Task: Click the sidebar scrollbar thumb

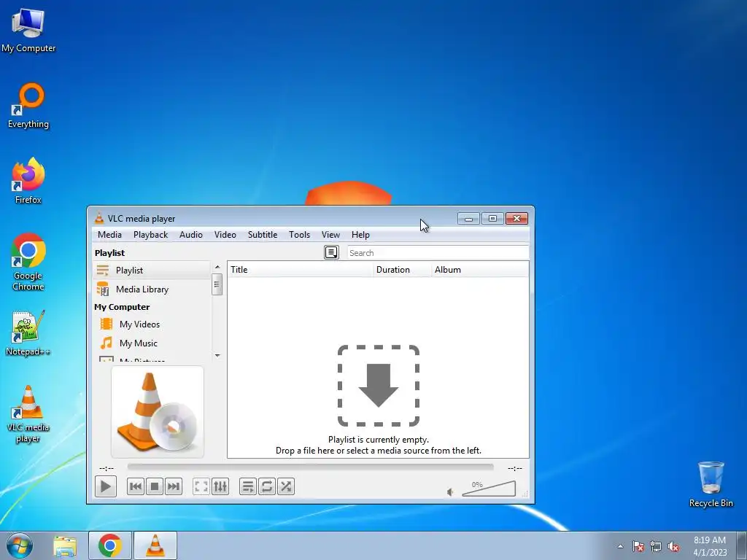Action: [217, 284]
